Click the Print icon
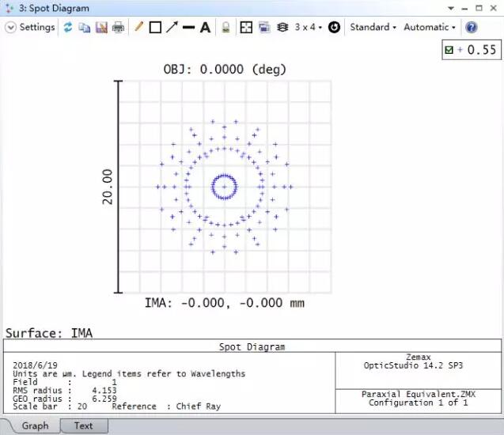The width and height of the screenshot is (504, 435). [118, 27]
